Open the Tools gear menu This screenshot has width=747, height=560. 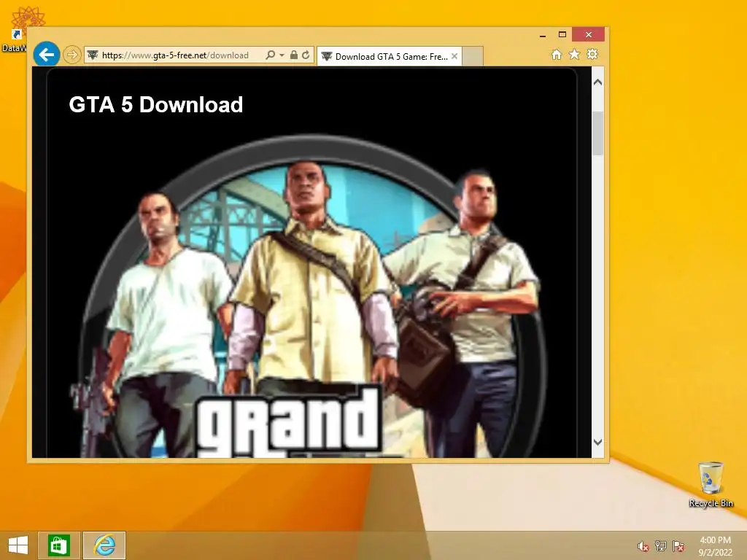592,54
